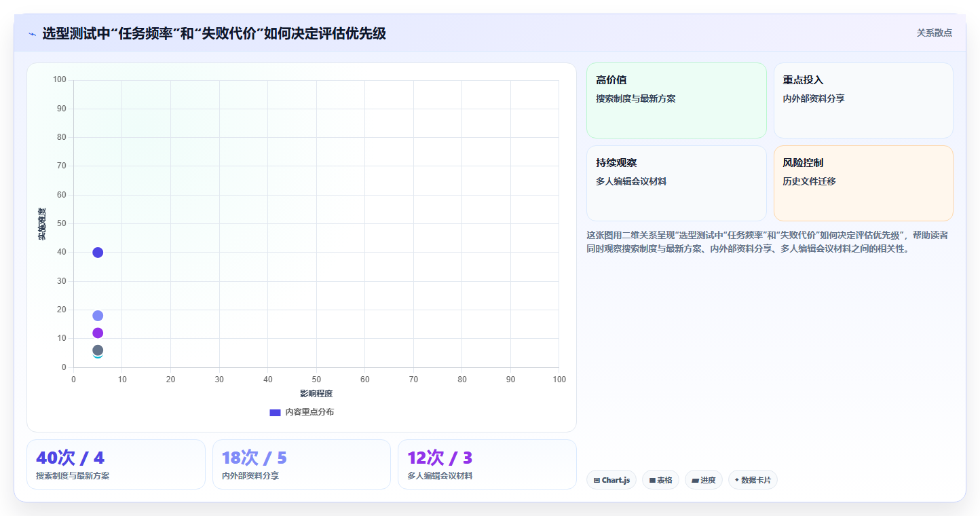
Task: Select the Chart.js tag
Action: (611, 480)
